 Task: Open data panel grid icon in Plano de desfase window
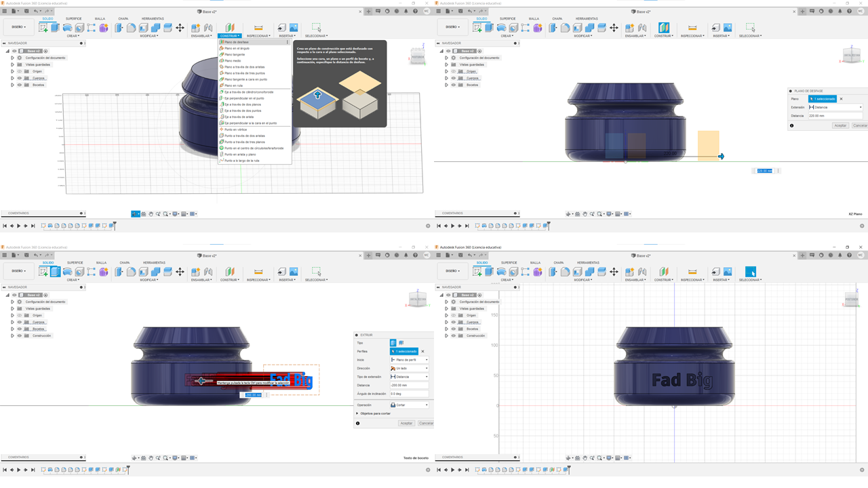pyautogui.click(x=440, y=12)
